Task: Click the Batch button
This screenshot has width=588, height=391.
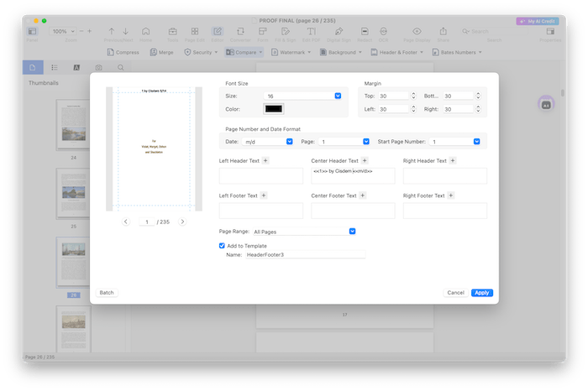Action: tap(107, 293)
